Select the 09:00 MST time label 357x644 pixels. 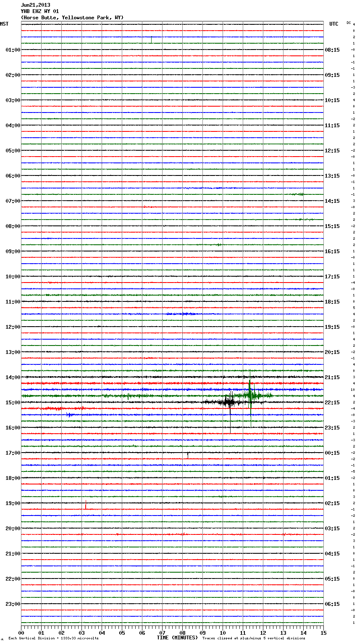click(13, 251)
